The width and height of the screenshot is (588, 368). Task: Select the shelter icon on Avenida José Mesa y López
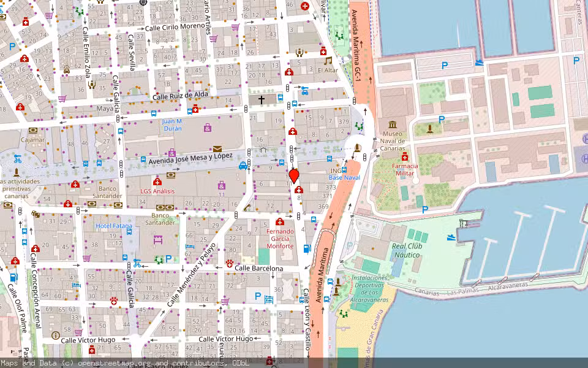[263, 150]
